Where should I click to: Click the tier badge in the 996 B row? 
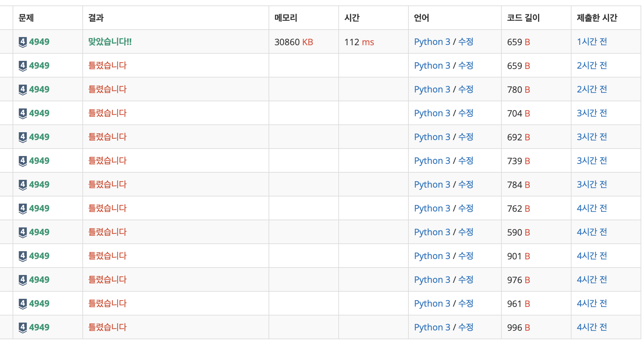23,328
